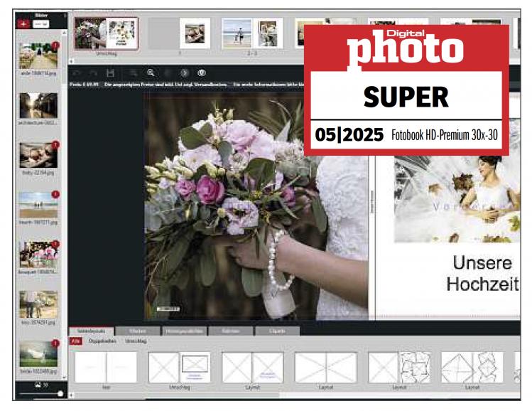Choose the two crossed frames layout with caption
532x411 pixels.
coord(252,368)
